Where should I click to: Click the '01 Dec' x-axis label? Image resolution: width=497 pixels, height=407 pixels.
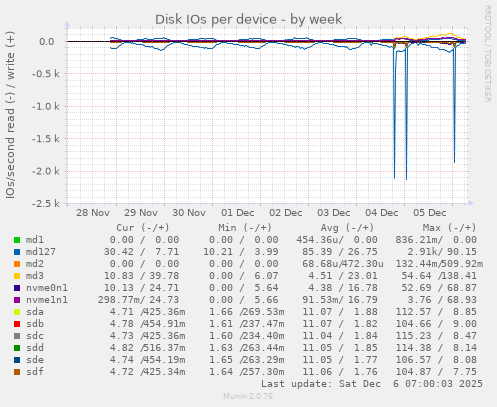point(238,213)
